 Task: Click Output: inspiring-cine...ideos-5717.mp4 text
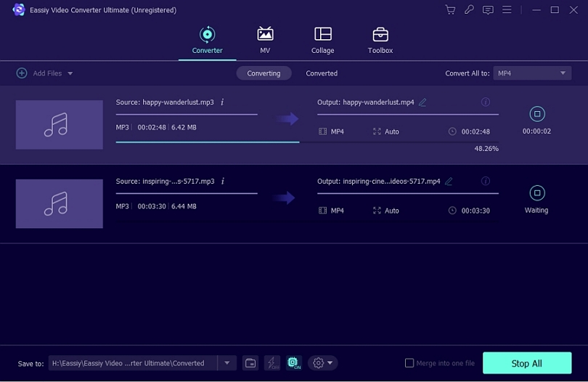[379, 182]
